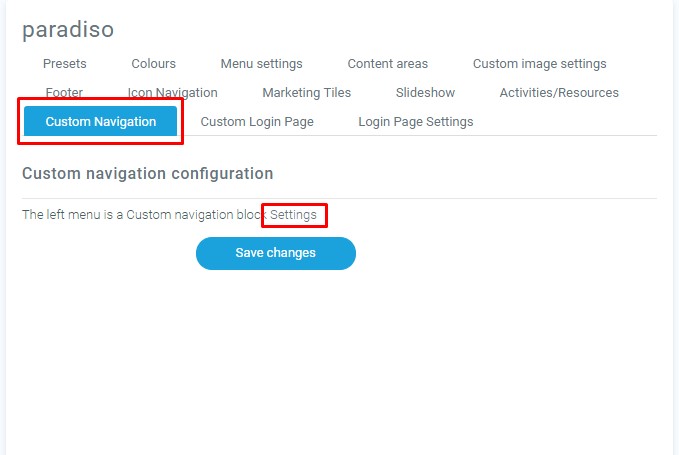Go to the Slideshow tab
Image resolution: width=679 pixels, height=455 pixels.
click(425, 93)
